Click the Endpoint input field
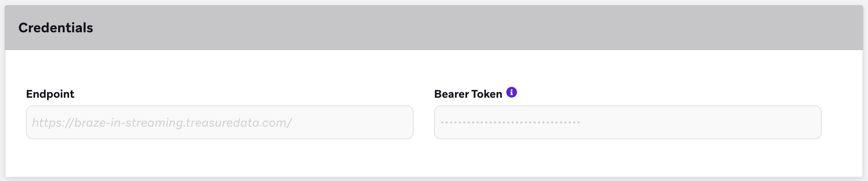 pos(219,122)
